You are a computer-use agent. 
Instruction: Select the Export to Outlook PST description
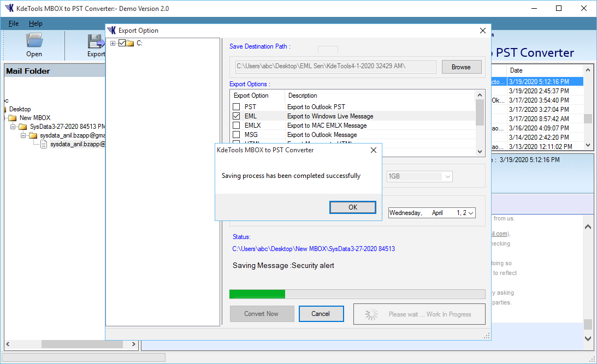[316, 107]
